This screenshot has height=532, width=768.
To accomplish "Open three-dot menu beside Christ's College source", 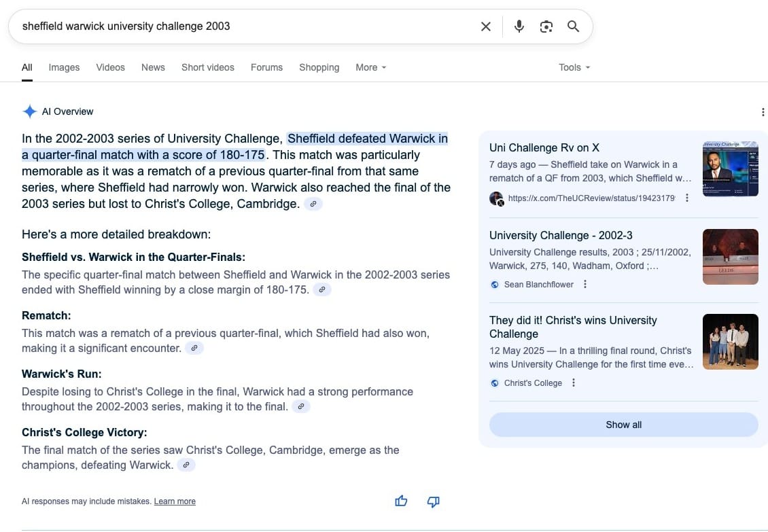I will click(574, 383).
